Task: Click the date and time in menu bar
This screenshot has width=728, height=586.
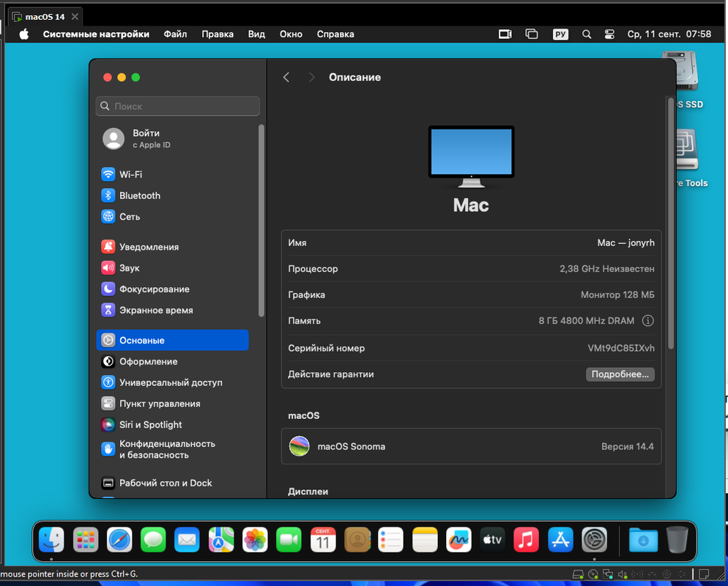Action: click(x=669, y=34)
